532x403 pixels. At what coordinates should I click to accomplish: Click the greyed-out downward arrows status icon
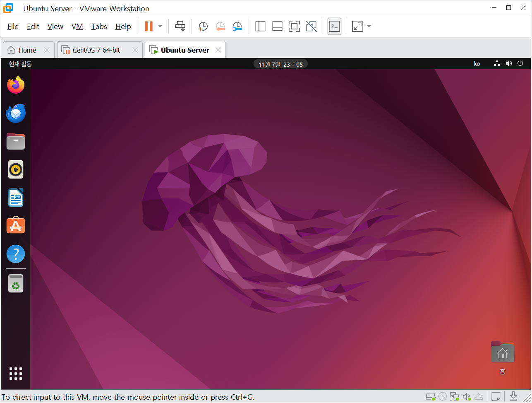[x=479, y=396]
